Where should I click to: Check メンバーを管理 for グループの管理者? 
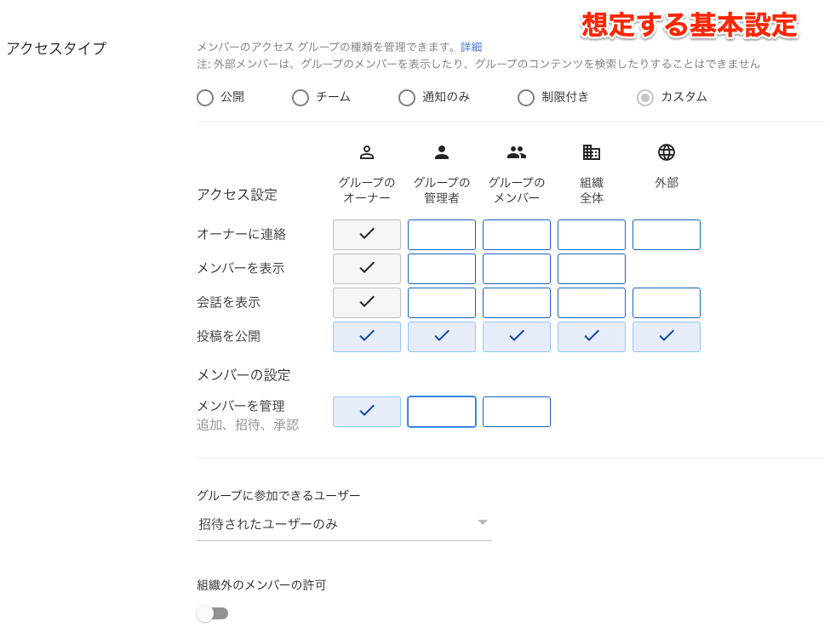(x=442, y=412)
